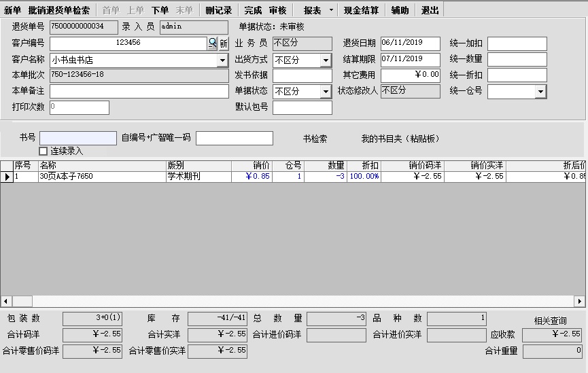Open the 出货方式 dropdown
Image resolution: width=588 pixels, height=373 pixels.
(x=326, y=60)
